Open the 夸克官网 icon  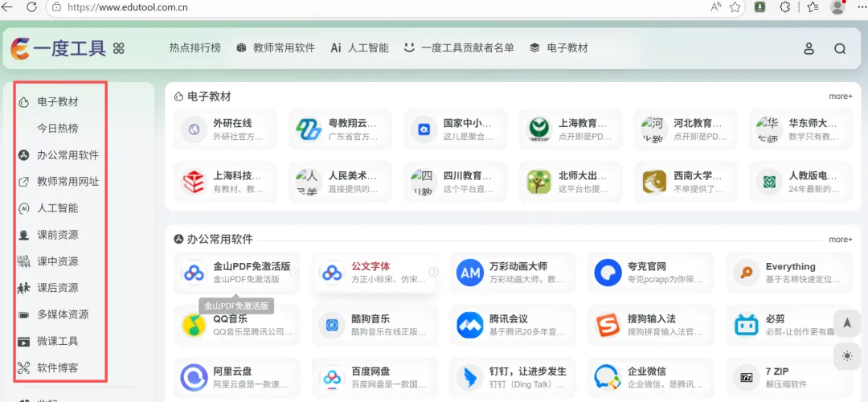608,273
